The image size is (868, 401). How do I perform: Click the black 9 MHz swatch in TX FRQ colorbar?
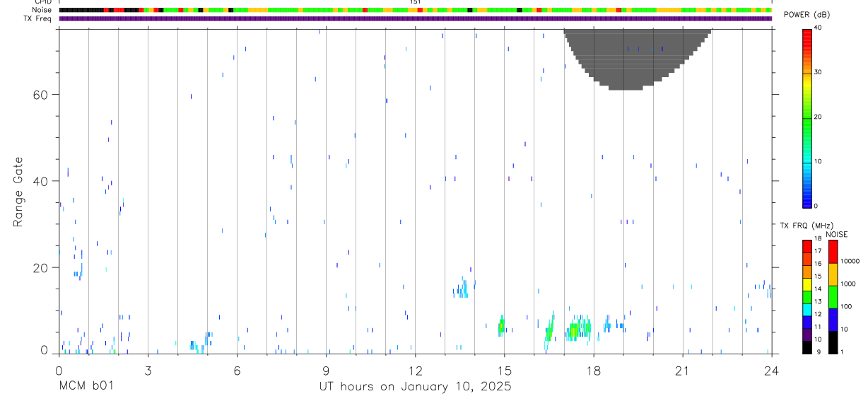tap(807, 347)
